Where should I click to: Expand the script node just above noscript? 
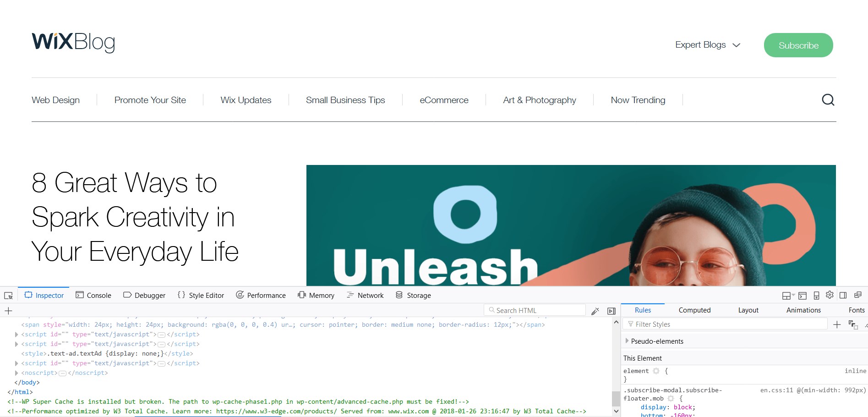click(16, 363)
